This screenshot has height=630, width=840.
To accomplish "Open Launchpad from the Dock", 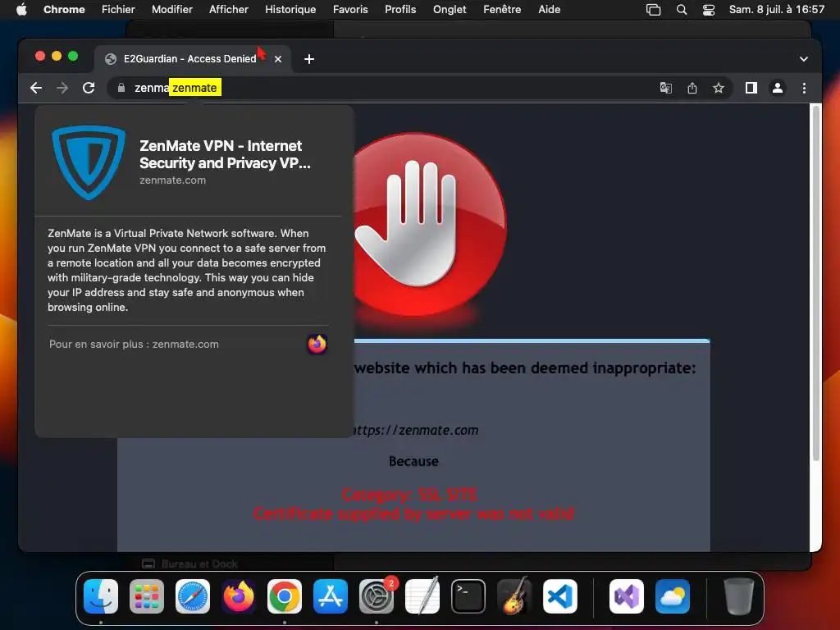I will coord(147,596).
